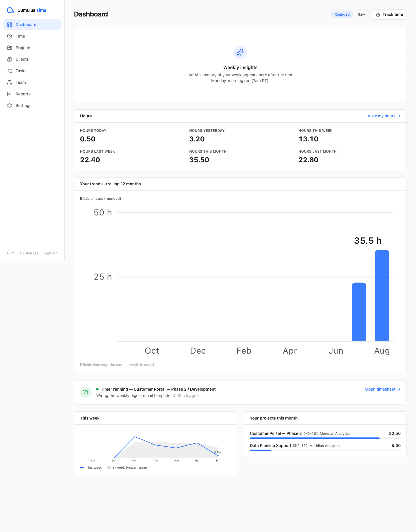Click the DMO-101 project code

pyautogui.click(x=311, y=434)
